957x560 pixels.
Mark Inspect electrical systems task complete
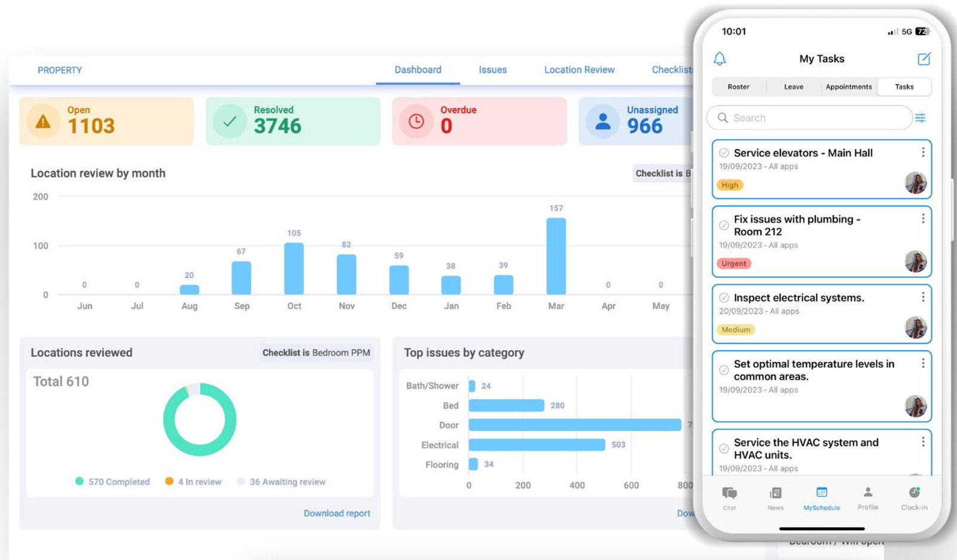(724, 298)
